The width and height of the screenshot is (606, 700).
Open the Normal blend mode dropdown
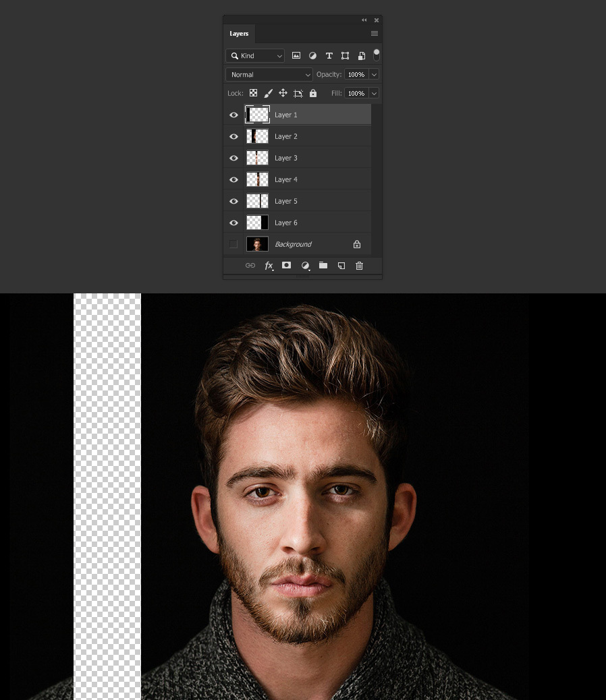(269, 75)
